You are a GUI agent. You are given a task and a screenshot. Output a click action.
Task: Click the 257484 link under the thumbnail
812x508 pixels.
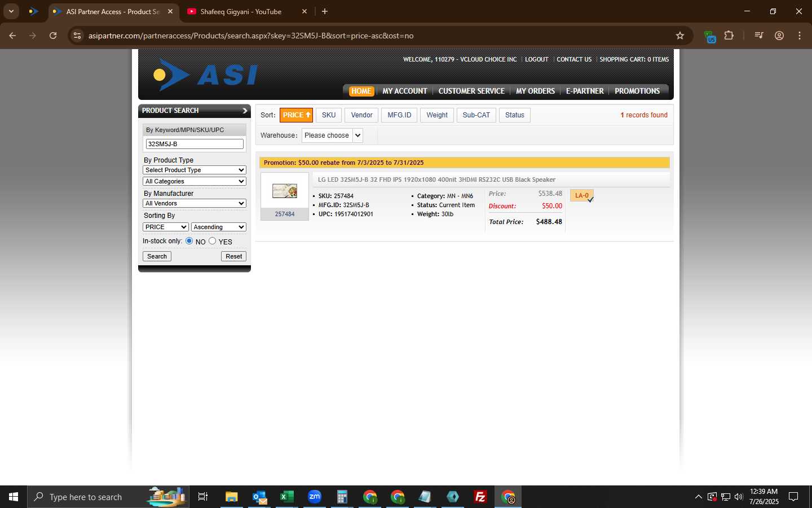[285, 214]
